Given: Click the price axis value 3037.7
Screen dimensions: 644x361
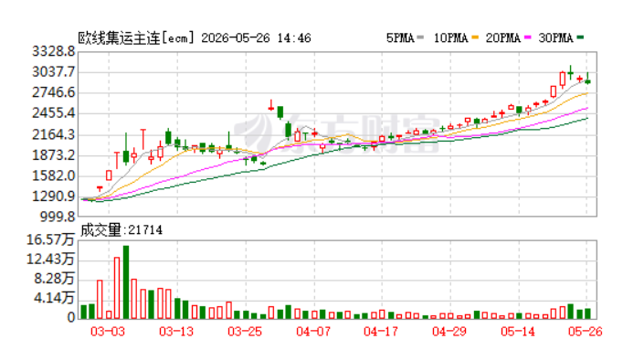Looking at the screenshot, I should 54,72.
